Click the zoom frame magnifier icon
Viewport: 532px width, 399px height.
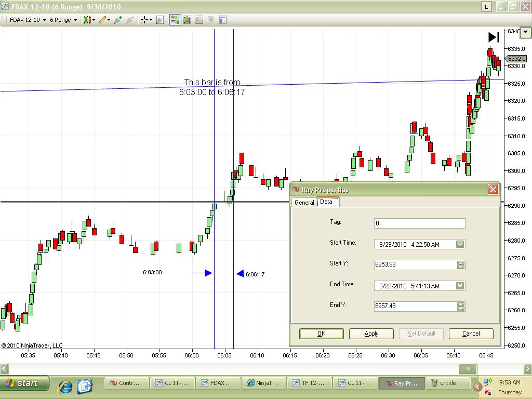tap(159, 20)
